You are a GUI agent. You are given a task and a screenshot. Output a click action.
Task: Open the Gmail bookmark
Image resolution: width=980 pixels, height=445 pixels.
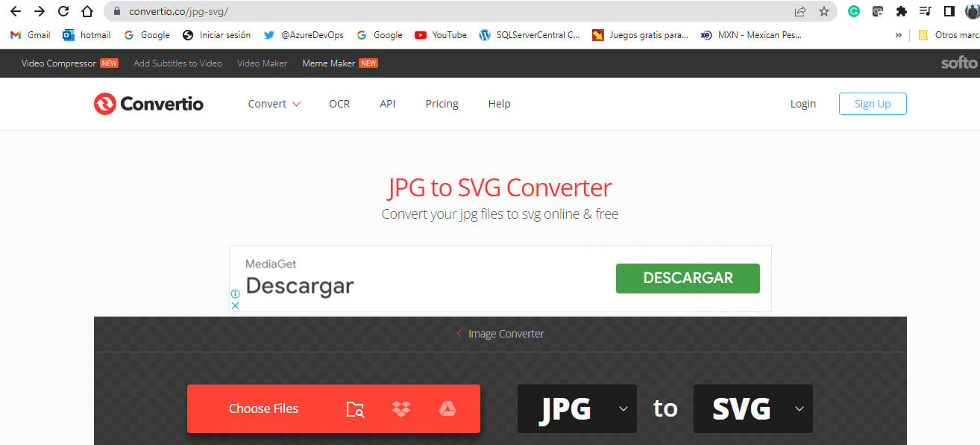[31, 35]
